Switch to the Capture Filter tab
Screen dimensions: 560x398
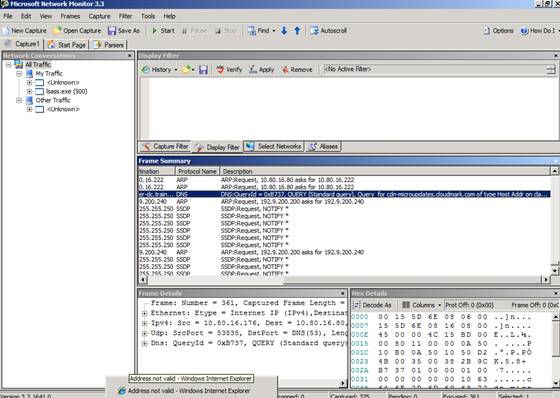click(165, 146)
